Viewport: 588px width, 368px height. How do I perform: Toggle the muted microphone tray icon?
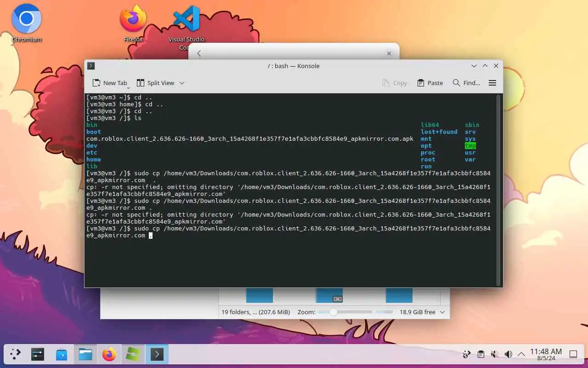[x=494, y=354]
